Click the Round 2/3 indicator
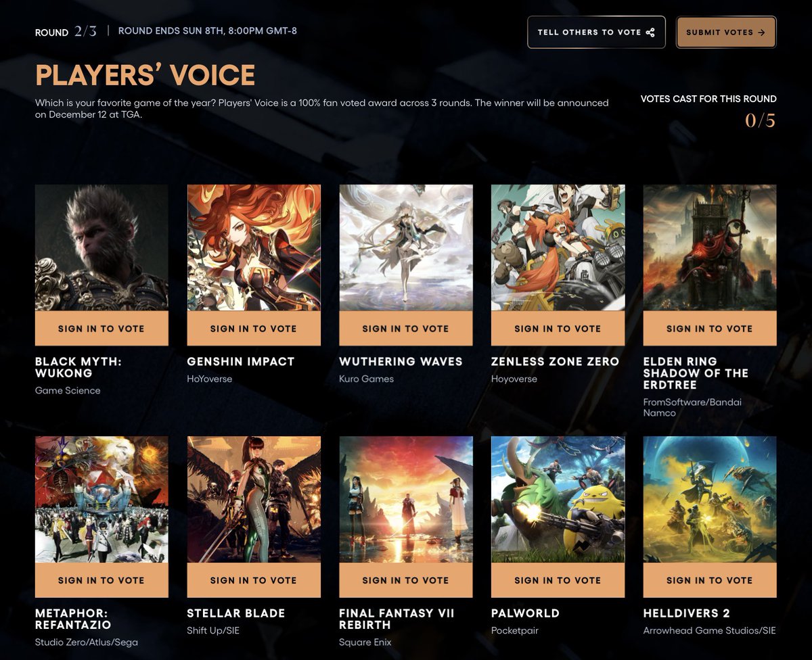The image size is (812, 660). (x=66, y=32)
